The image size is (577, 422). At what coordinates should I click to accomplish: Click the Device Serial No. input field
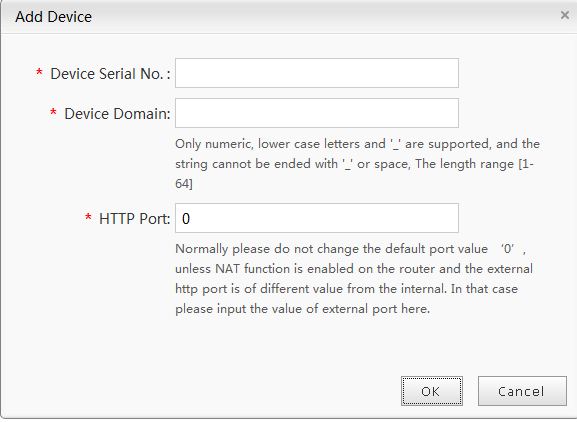(317, 73)
